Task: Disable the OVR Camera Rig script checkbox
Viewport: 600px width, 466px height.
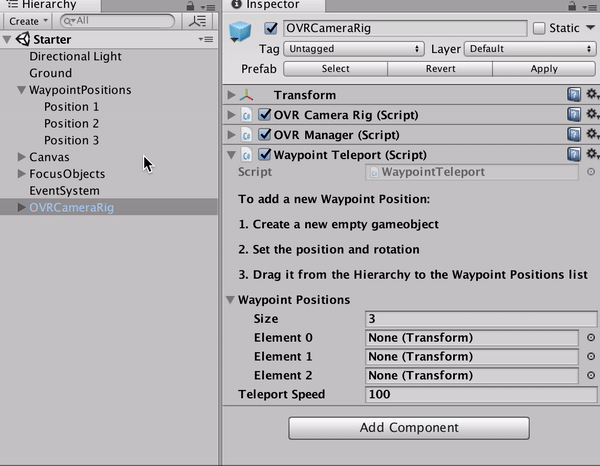Action: (x=265, y=114)
